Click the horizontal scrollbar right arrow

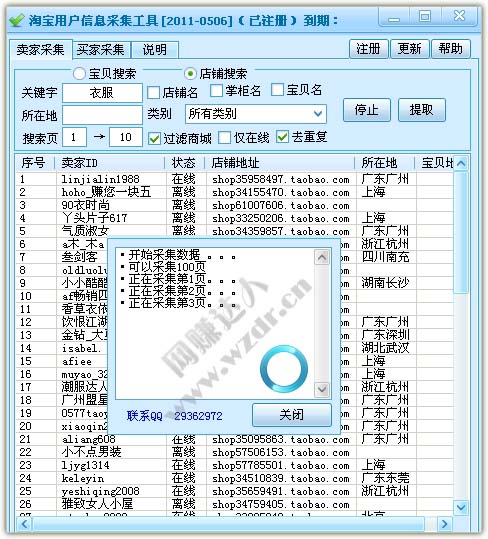click(444, 524)
